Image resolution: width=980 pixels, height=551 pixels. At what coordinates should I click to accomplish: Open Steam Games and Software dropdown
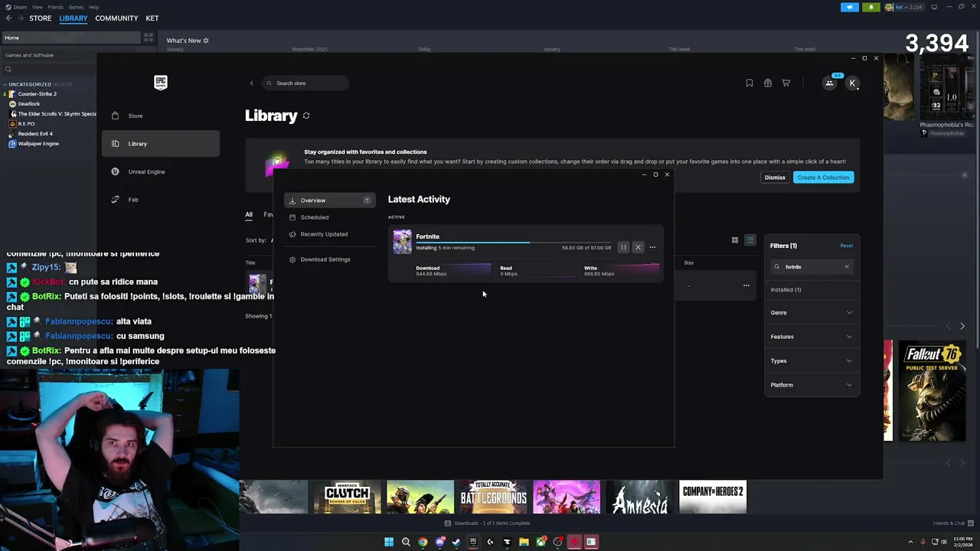47,55
